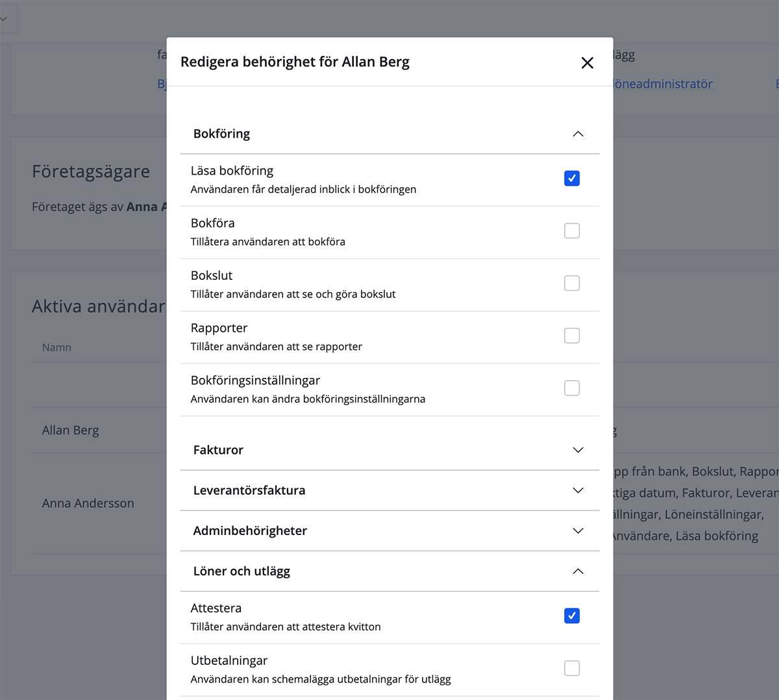Expand the Fakturor section
779x700 pixels.
[578, 450]
